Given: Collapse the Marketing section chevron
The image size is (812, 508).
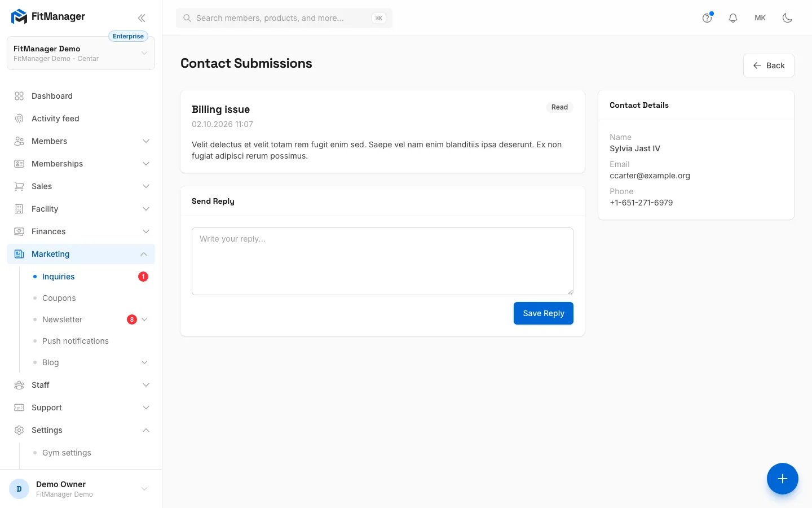Looking at the screenshot, I should click(x=144, y=254).
